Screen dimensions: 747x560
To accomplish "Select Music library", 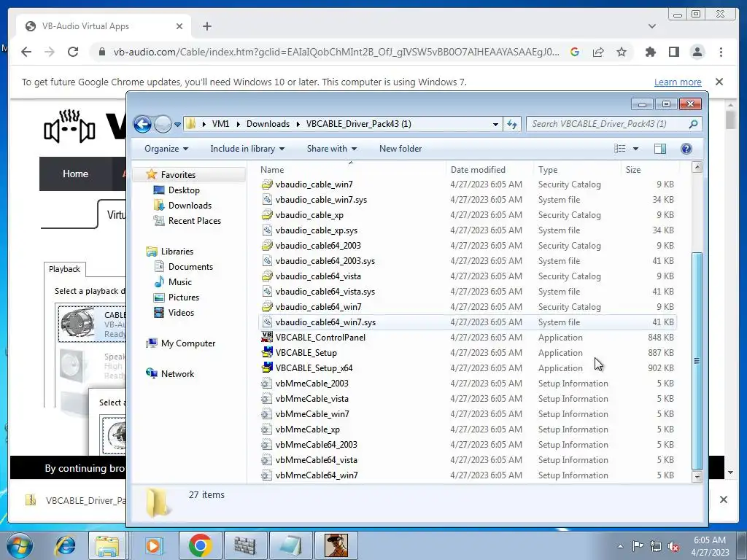I will pyautogui.click(x=179, y=282).
